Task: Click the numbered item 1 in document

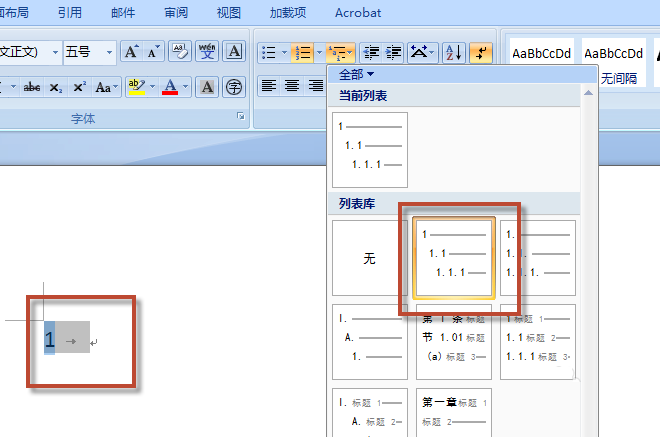Action: point(50,338)
